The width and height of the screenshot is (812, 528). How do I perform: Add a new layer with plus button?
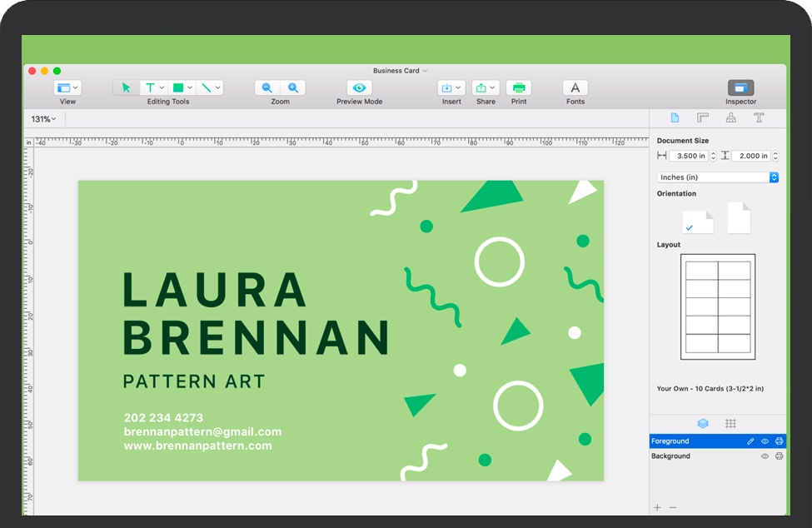click(x=657, y=507)
